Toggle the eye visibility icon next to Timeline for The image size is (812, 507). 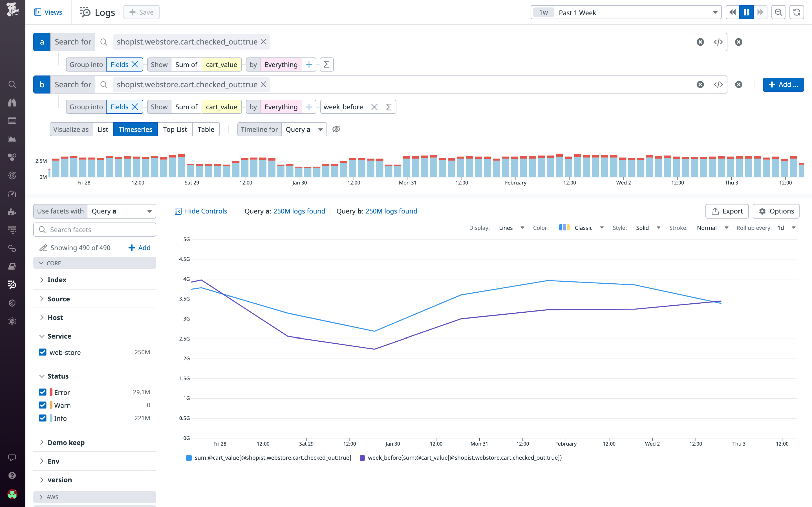coord(336,129)
